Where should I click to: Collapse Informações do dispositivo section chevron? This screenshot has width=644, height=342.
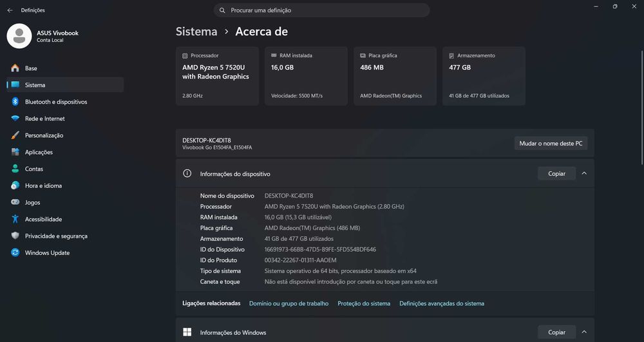click(x=584, y=174)
